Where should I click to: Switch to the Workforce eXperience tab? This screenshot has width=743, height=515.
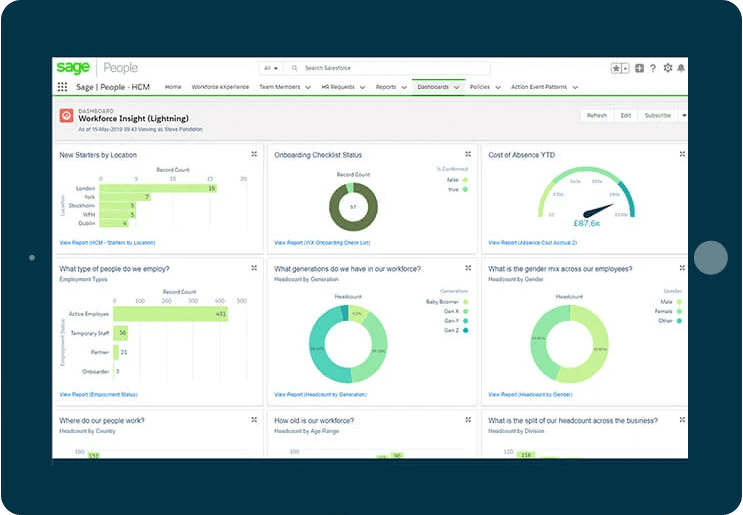tap(219, 87)
